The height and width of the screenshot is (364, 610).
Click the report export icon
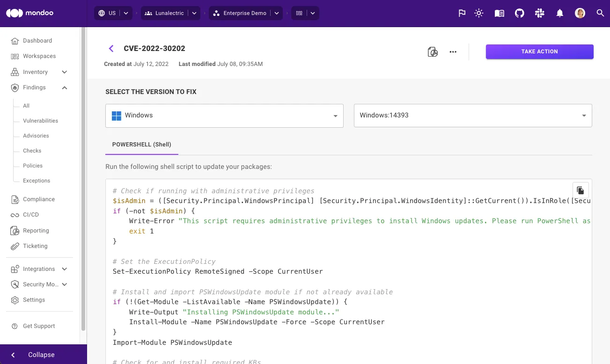433,52
